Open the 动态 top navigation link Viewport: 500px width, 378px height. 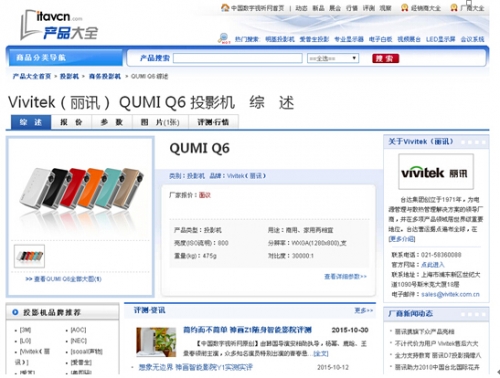(x=301, y=8)
